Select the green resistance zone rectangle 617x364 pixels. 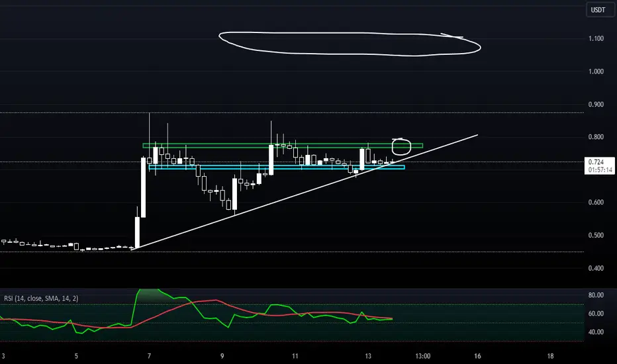pos(283,146)
